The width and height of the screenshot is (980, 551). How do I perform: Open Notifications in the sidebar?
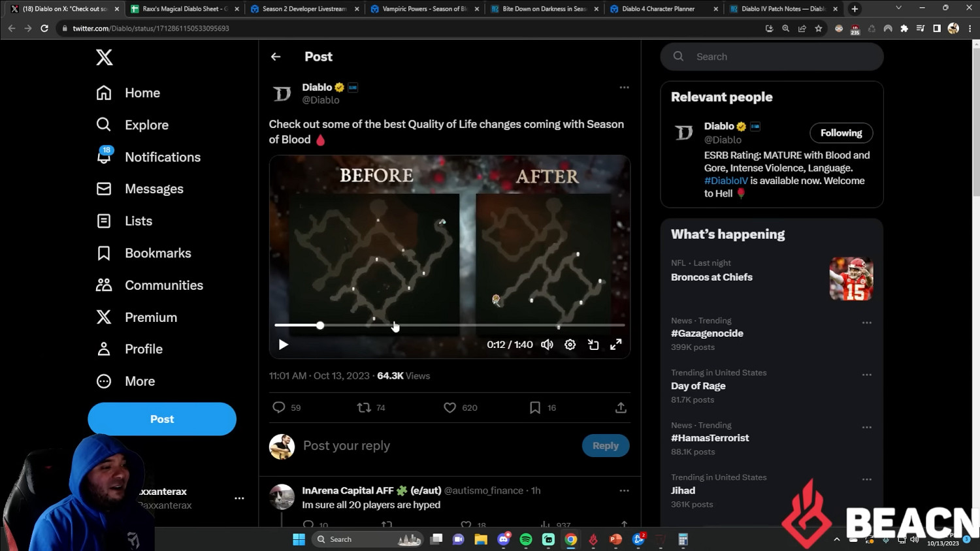point(162,157)
